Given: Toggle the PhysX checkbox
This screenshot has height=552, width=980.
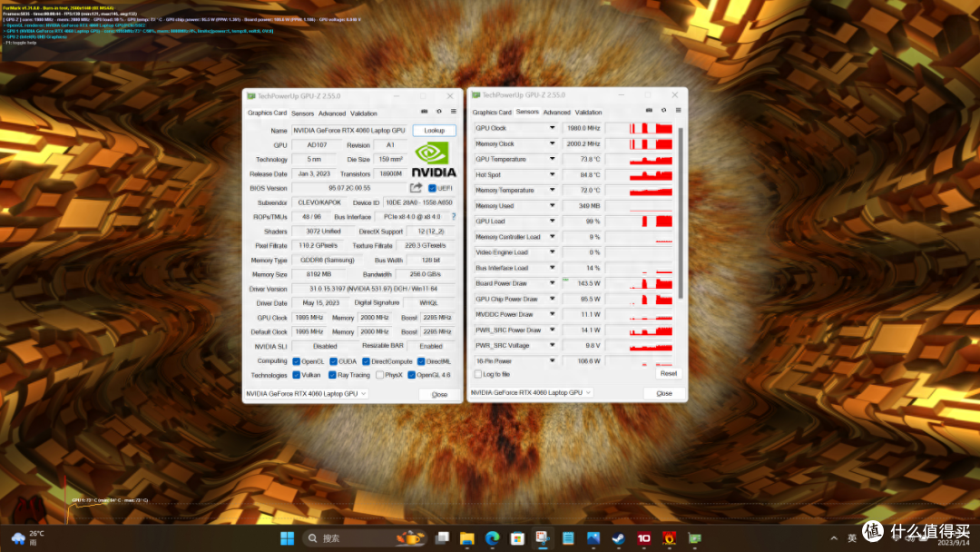Looking at the screenshot, I should pos(379,375).
